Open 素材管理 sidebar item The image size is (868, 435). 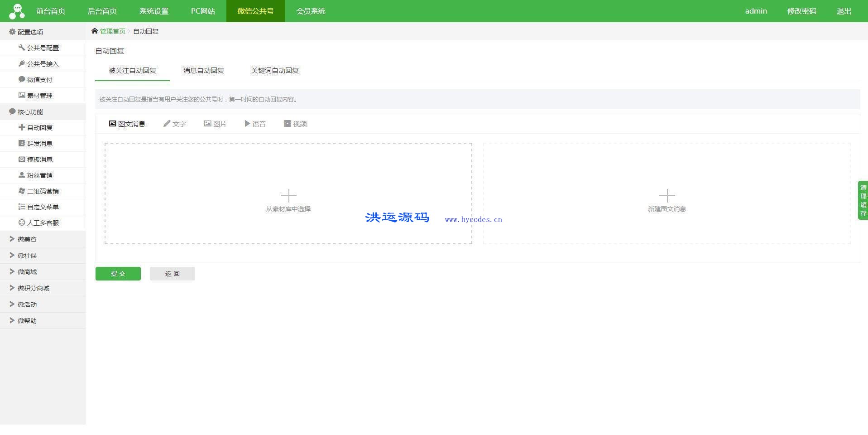pos(43,96)
